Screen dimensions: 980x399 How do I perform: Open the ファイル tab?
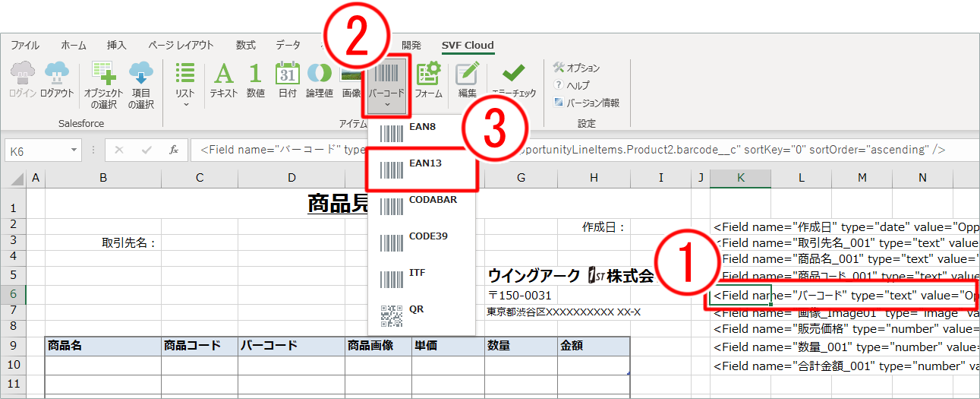click(x=25, y=45)
